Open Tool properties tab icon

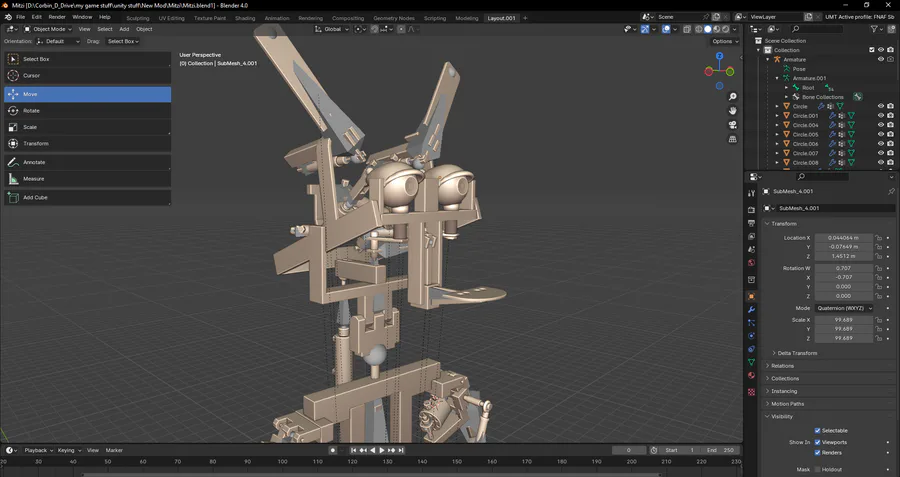751,193
